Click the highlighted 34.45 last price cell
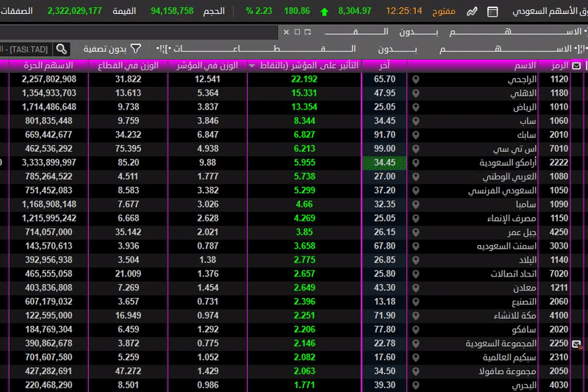 [x=384, y=163]
